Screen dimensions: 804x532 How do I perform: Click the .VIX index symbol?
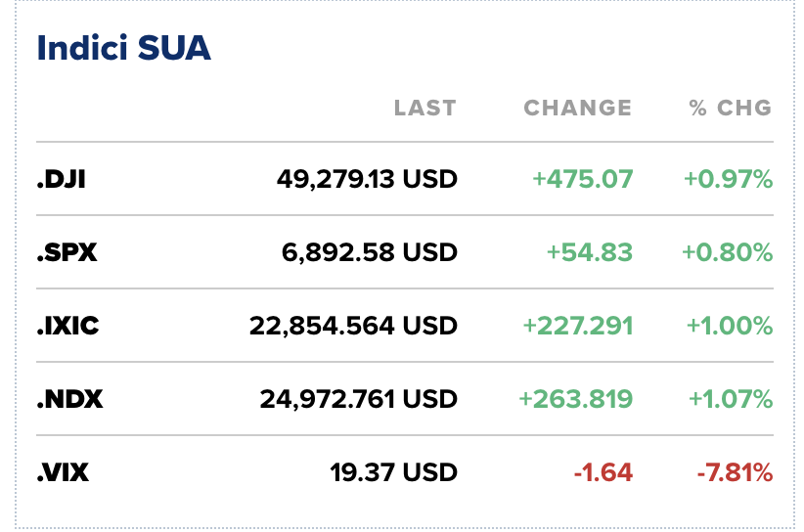pyautogui.click(x=64, y=473)
